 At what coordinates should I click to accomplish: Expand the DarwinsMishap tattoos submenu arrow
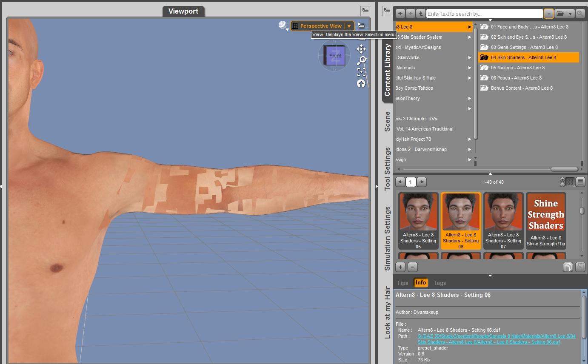[469, 149]
